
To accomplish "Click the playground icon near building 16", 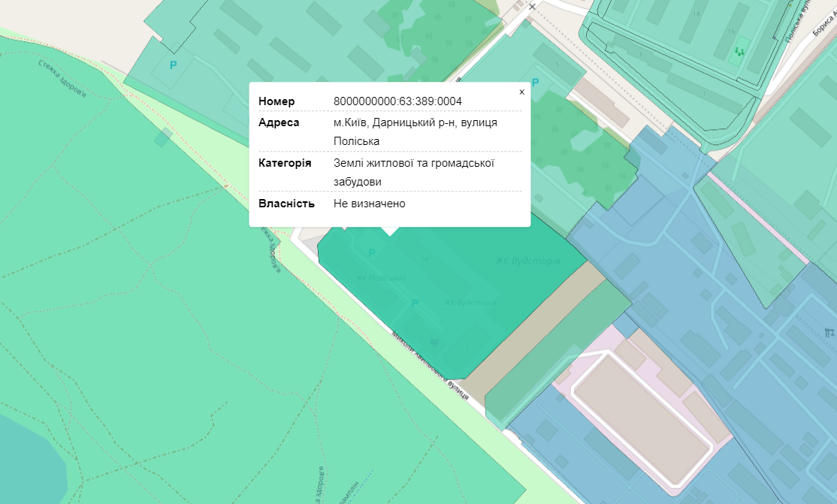I will [741, 52].
